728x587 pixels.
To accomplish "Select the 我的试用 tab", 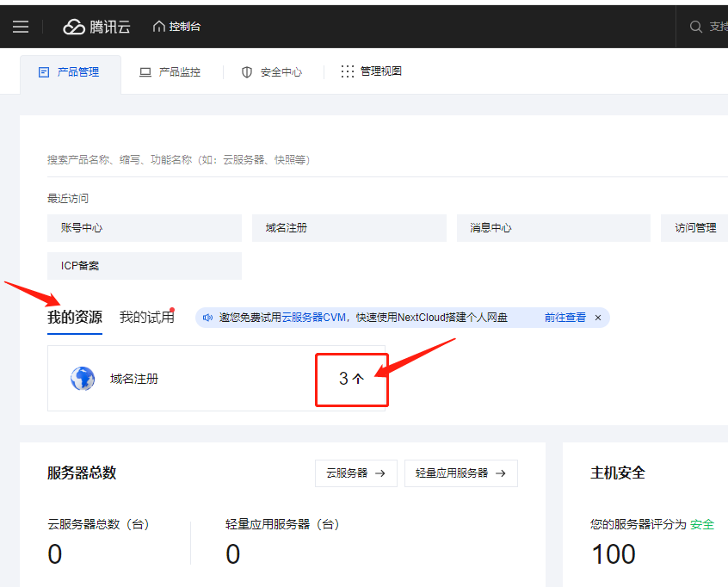I will tap(146, 318).
